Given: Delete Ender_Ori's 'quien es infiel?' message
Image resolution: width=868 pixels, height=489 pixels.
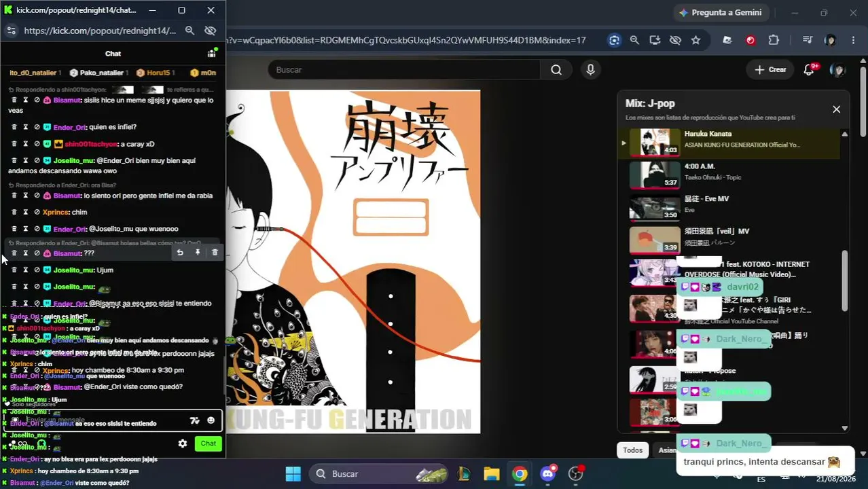Looking at the screenshot, I should click(x=14, y=127).
